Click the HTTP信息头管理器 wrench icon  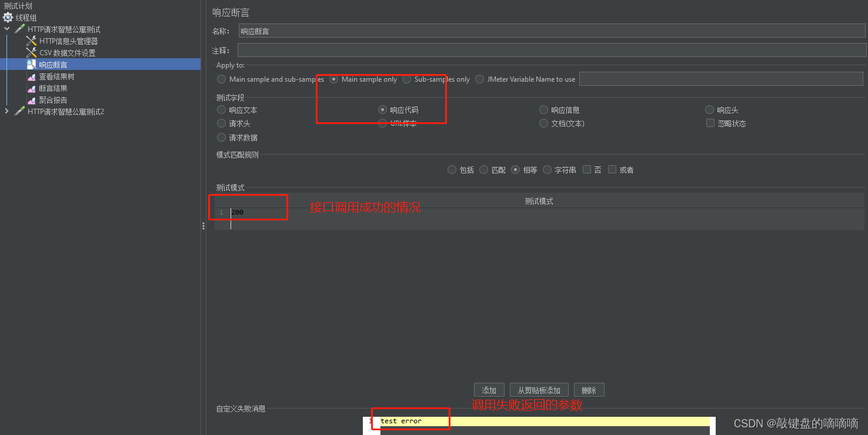pyautogui.click(x=31, y=41)
